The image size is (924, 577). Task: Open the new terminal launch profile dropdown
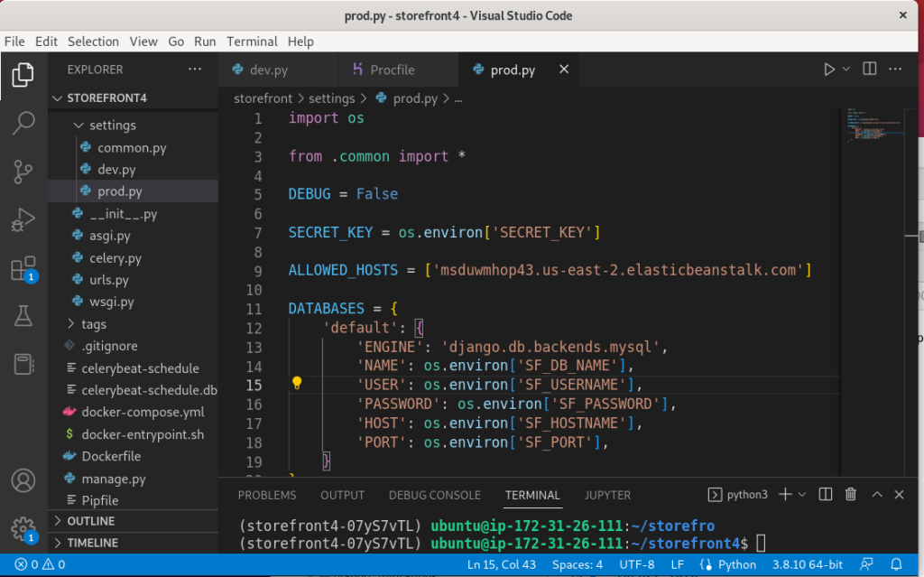[x=802, y=495]
